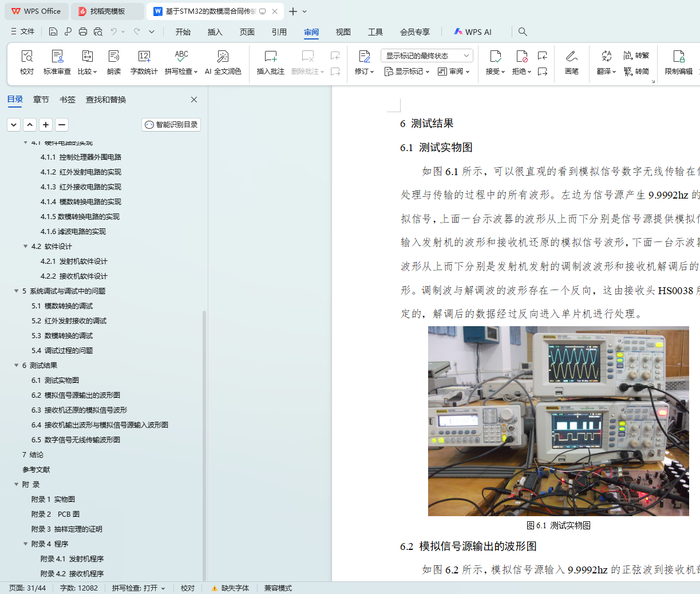Click the WPS Office home tab
Screen dimensions: 700x594
35,11
